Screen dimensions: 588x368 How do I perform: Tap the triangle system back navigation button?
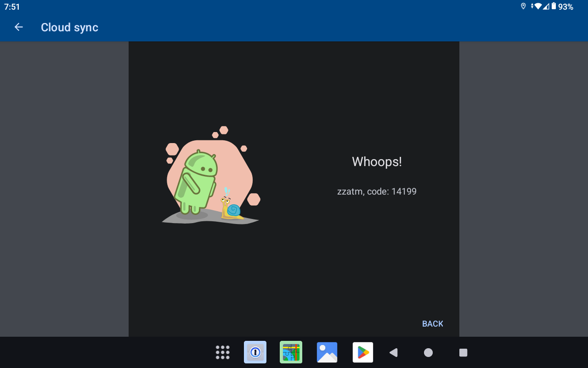[x=393, y=352]
